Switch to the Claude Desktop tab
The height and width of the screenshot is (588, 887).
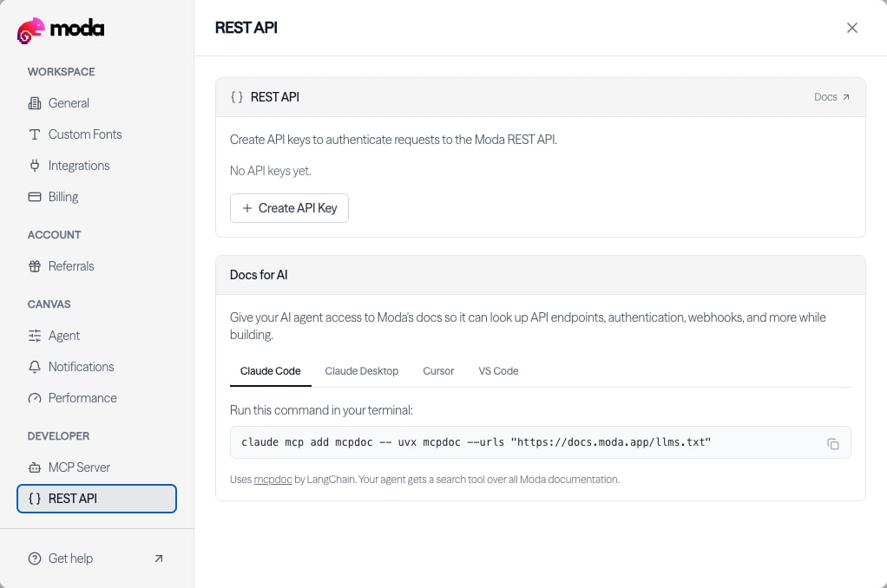(x=361, y=371)
